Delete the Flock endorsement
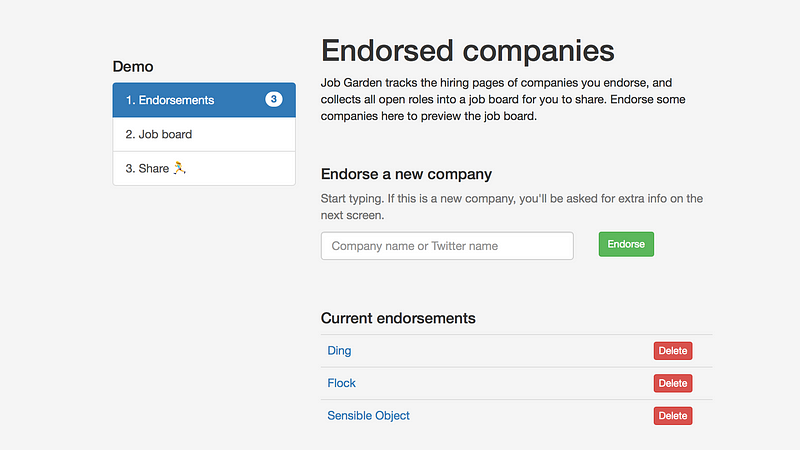The width and height of the screenshot is (800, 450). click(x=673, y=383)
